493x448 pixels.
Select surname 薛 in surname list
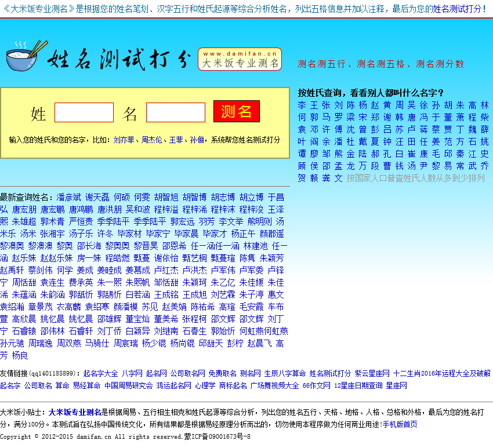pyautogui.click(x=484, y=129)
